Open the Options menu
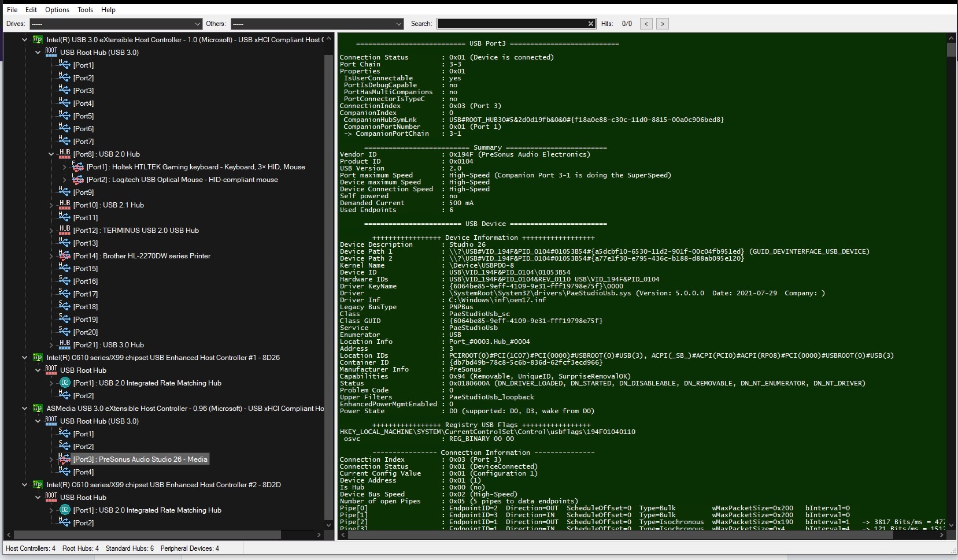 (x=57, y=10)
